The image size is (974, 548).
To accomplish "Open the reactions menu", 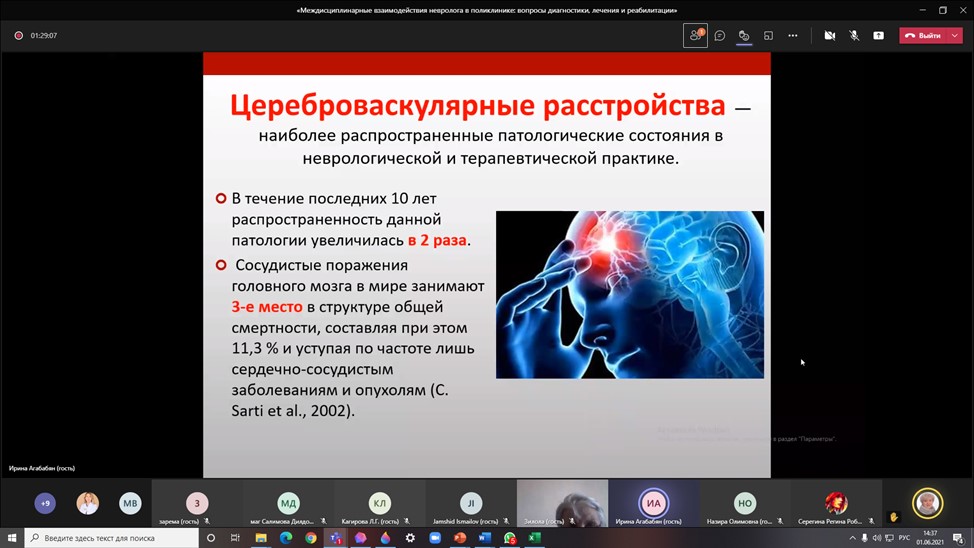I will [744, 35].
